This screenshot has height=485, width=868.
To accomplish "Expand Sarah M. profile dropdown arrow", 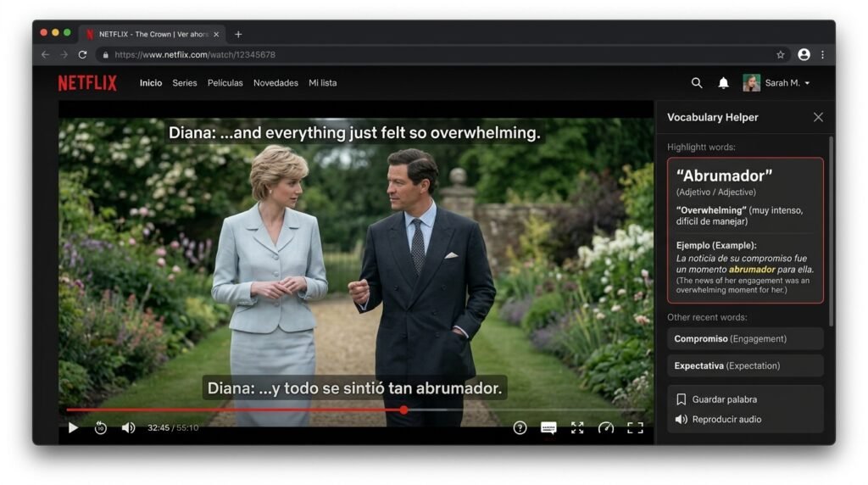I will 807,83.
